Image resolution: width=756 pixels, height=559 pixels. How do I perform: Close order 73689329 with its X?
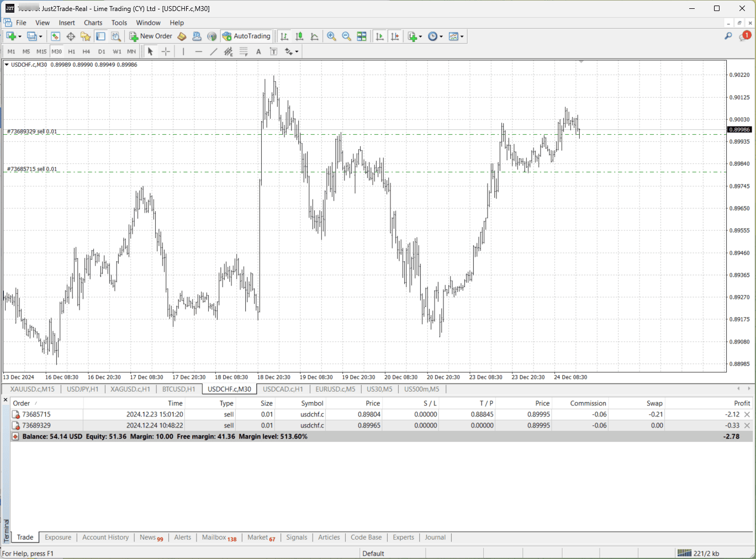coord(747,425)
